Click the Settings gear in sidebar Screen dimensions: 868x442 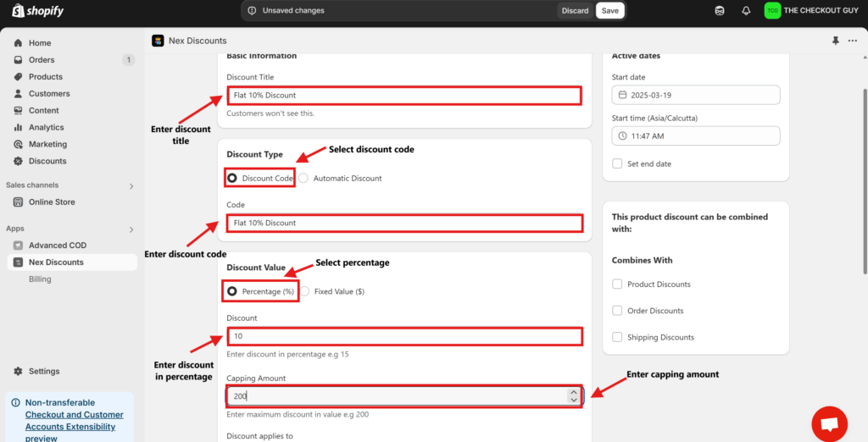(19, 371)
